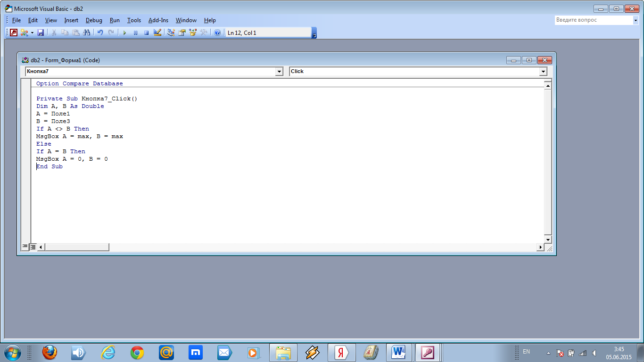Maximize the Form_Форма1 code window
This screenshot has width=644, height=362.
click(x=529, y=60)
